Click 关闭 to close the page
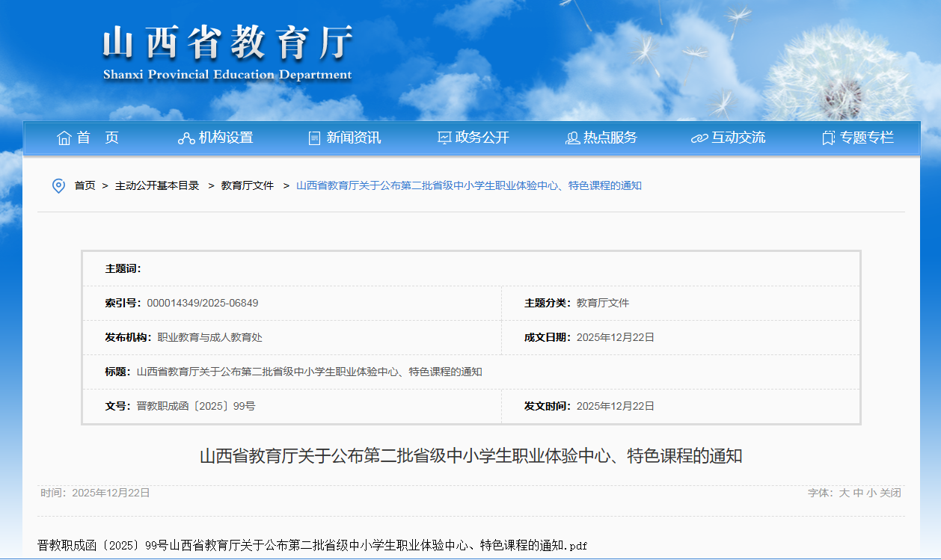The height and width of the screenshot is (560, 941). click(890, 493)
